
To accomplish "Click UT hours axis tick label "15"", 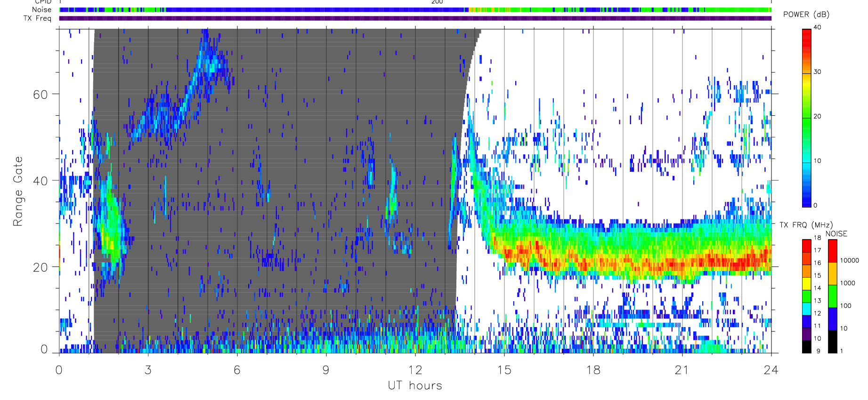I will tap(504, 370).
